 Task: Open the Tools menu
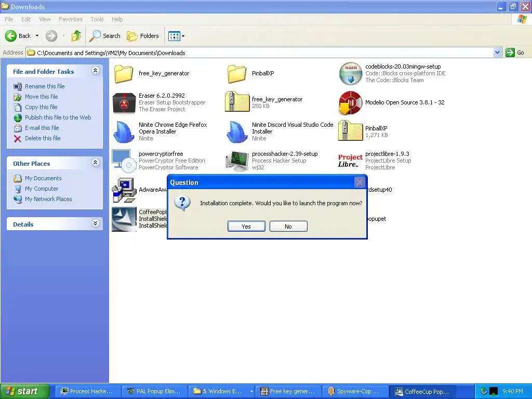pyautogui.click(x=97, y=19)
